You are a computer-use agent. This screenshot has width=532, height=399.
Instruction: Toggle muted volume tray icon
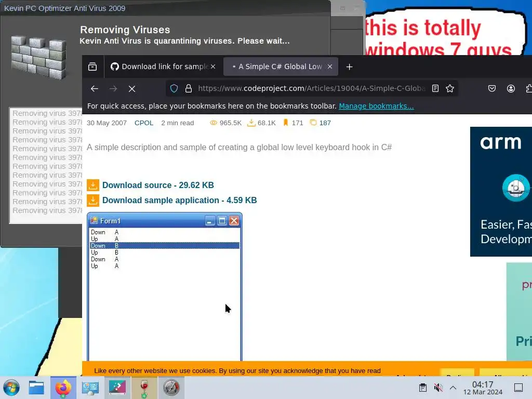tap(438, 388)
